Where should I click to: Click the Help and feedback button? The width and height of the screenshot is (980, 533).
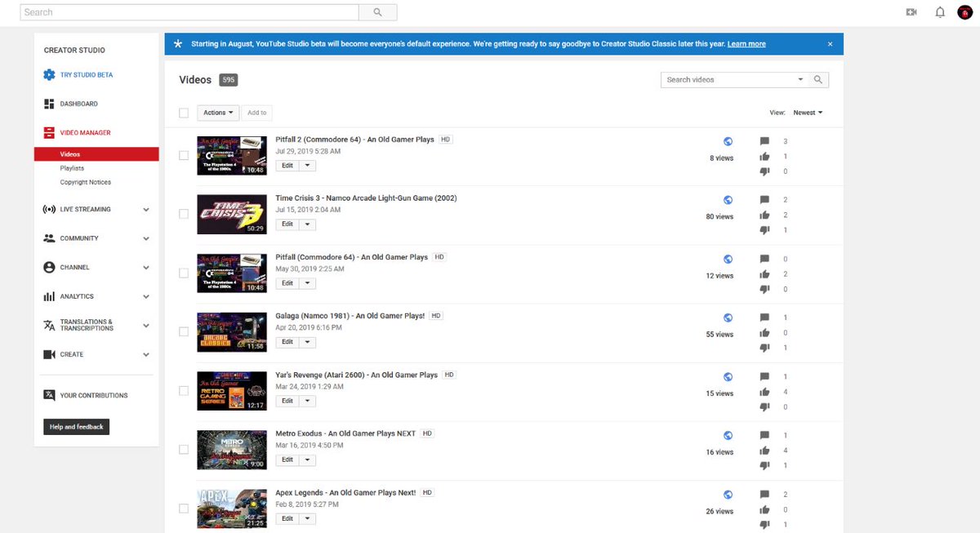click(x=76, y=427)
